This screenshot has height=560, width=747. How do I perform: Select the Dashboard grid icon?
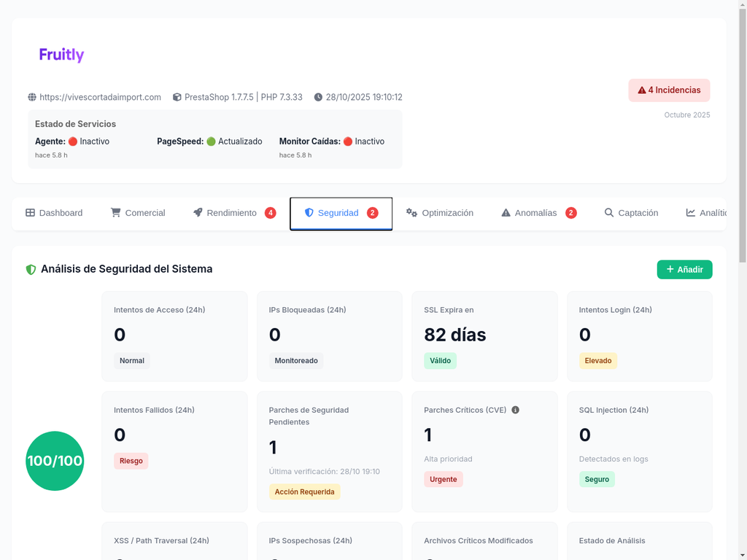coord(29,213)
